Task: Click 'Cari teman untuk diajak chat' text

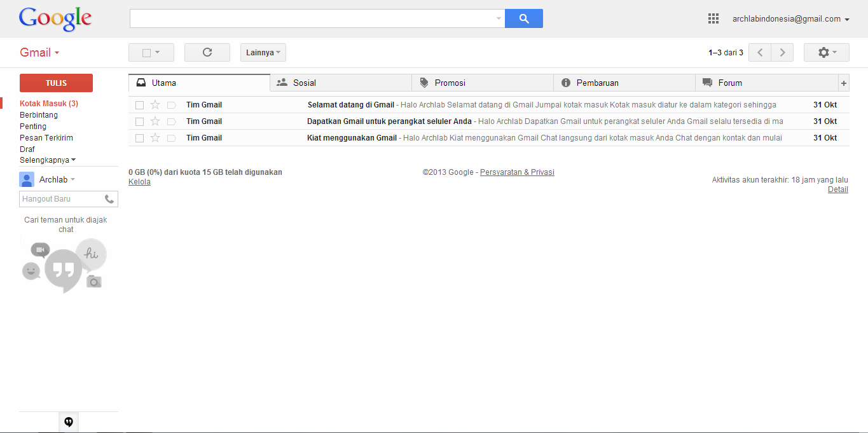Action: coord(65,224)
